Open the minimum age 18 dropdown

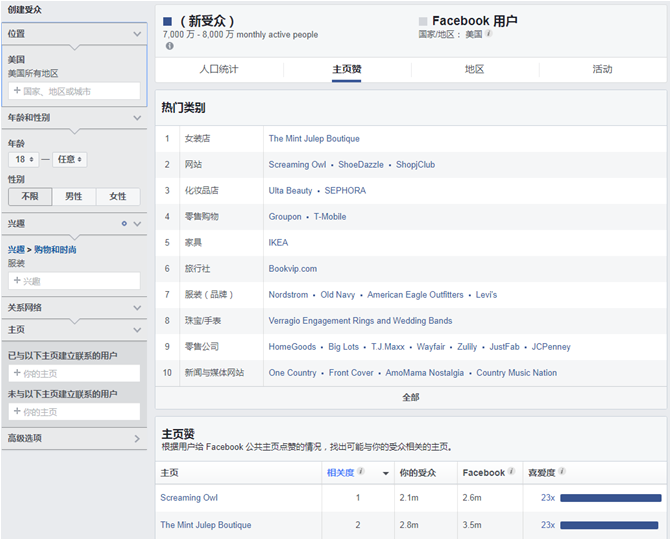tap(24, 159)
